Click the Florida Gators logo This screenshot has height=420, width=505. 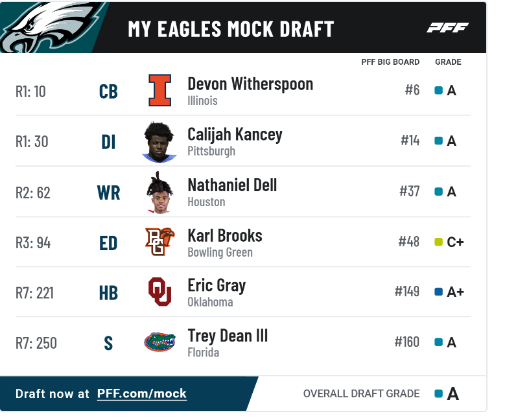tap(159, 342)
